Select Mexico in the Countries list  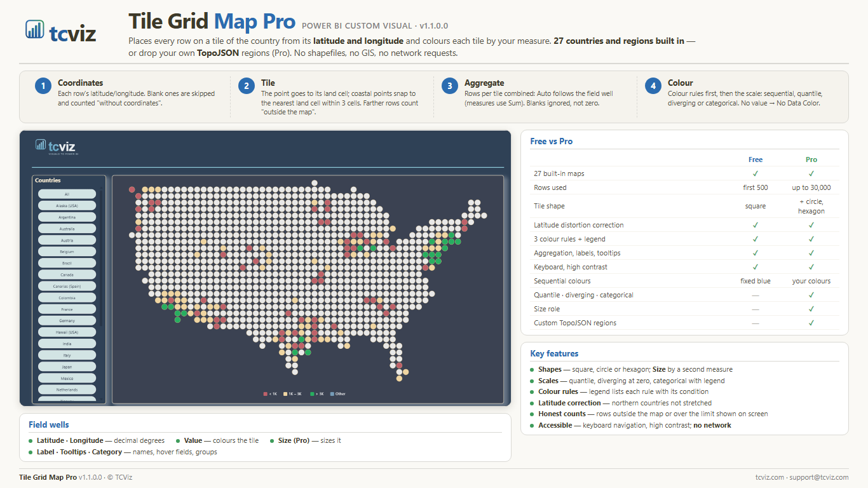67,378
